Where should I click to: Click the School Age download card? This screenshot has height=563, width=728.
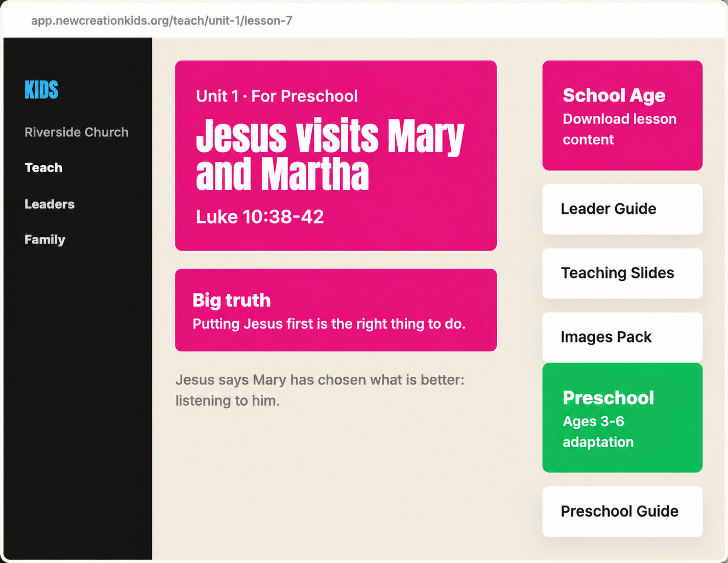tap(622, 115)
